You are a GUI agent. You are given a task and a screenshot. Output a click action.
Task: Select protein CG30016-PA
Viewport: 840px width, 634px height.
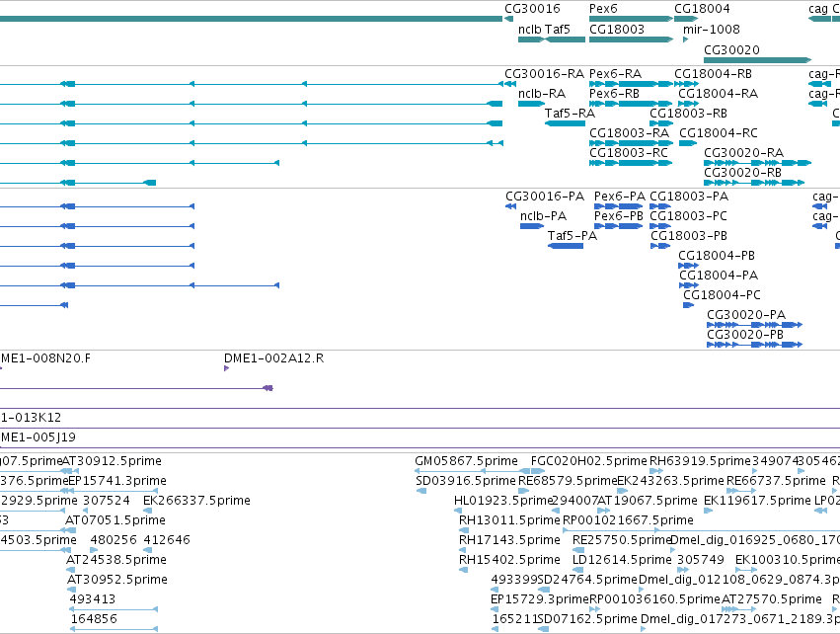[545, 197]
